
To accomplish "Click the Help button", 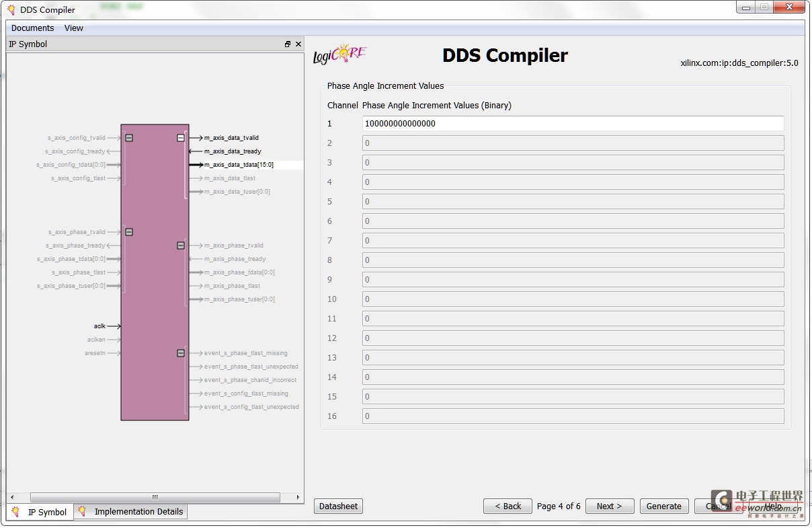I will pyautogui.click(x=773, y=506).
